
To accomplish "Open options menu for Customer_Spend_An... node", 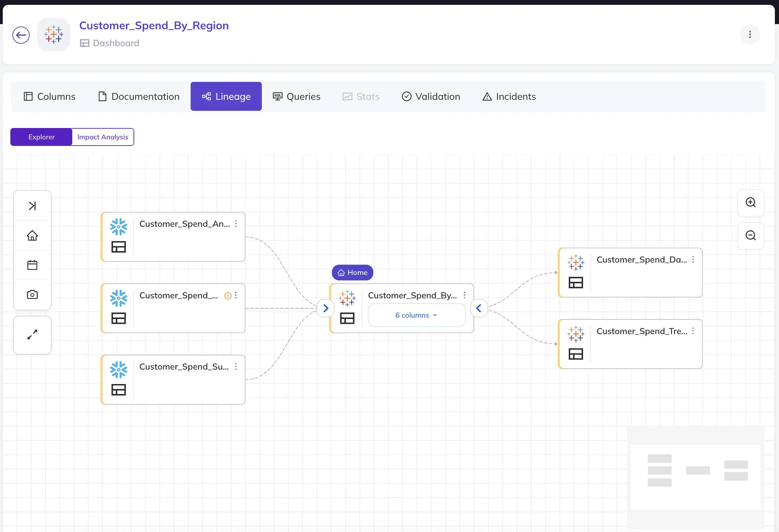I will (x=236, y=224).
